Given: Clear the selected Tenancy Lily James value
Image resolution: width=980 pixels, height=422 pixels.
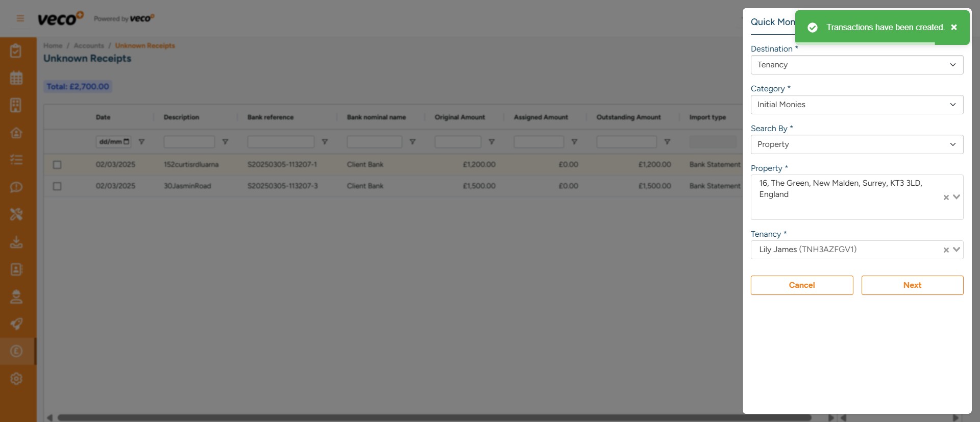Looking at the screenshot, I should pyautogui.click(x=946, y=250).
